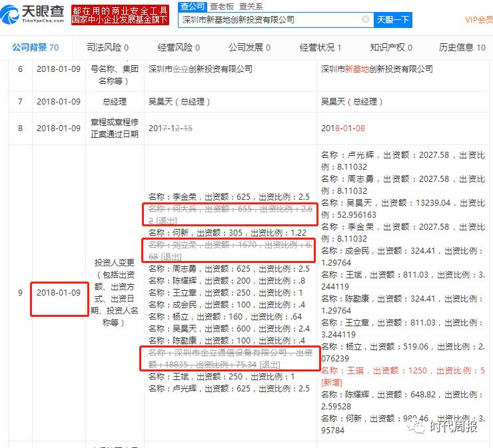The width and height of the screenshot is (493, 448).
Task: Select the line 王斌 出资额 250
Action: (x=221, y=376)
